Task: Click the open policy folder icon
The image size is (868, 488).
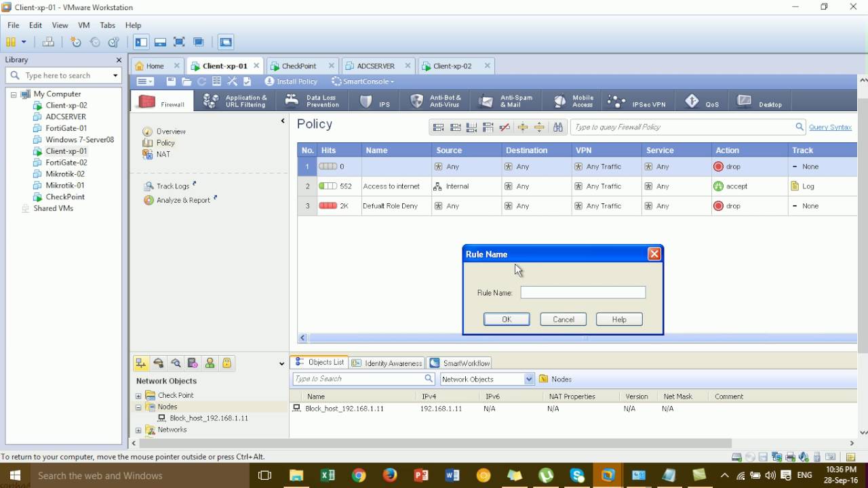Action: [186, 81]
